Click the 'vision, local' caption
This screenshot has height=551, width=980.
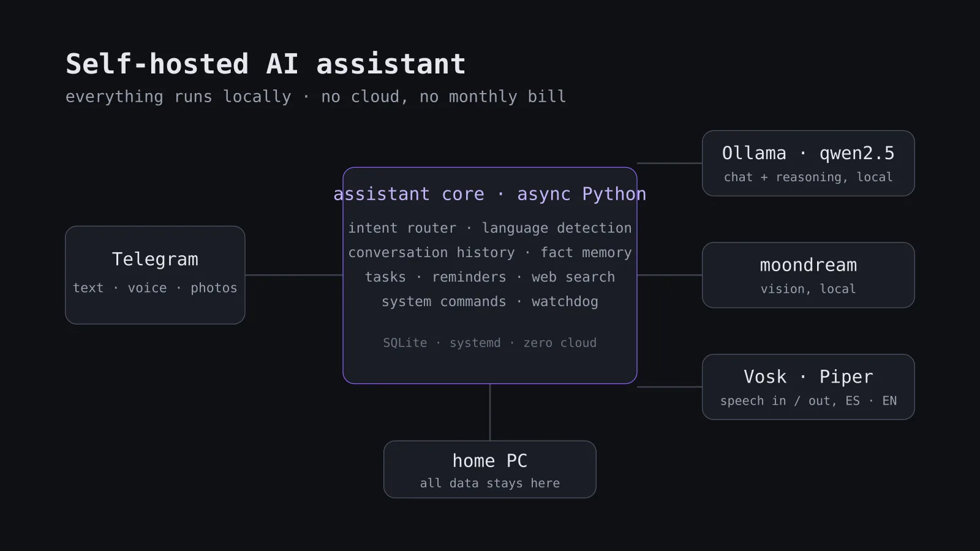click(809, 289)
